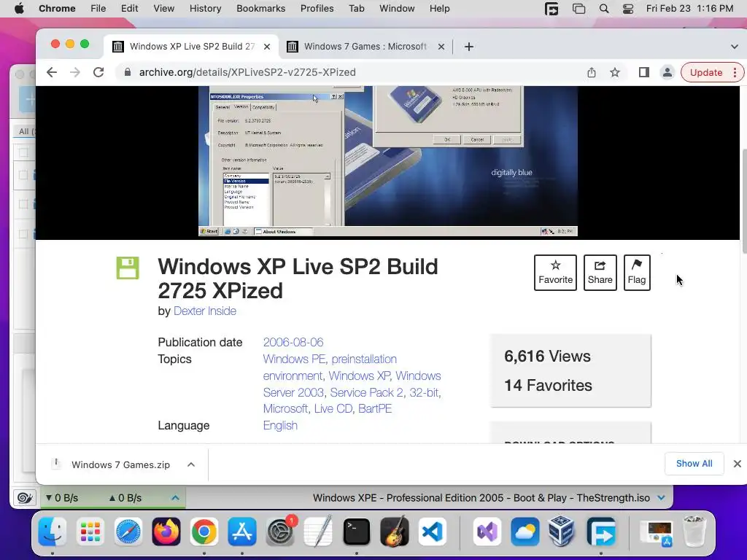This screenshot has height=560, width=747.
Task: Dismiss the downloads bar
Action: coord(737,464)
